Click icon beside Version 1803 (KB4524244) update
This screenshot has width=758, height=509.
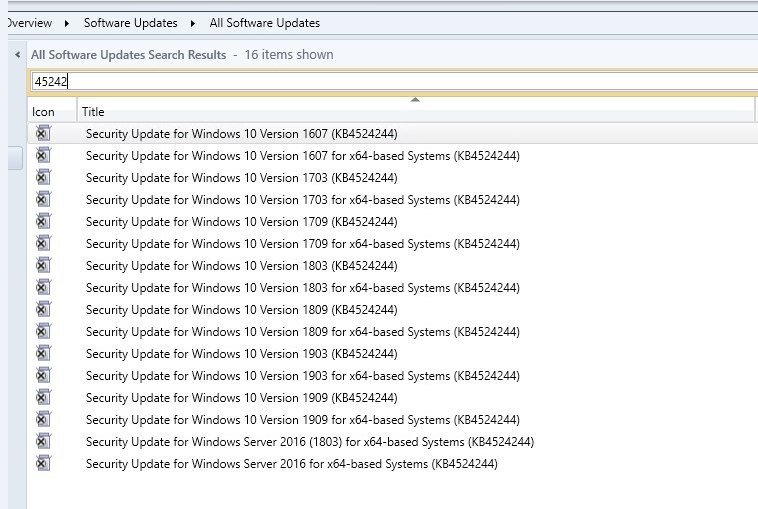43,265
